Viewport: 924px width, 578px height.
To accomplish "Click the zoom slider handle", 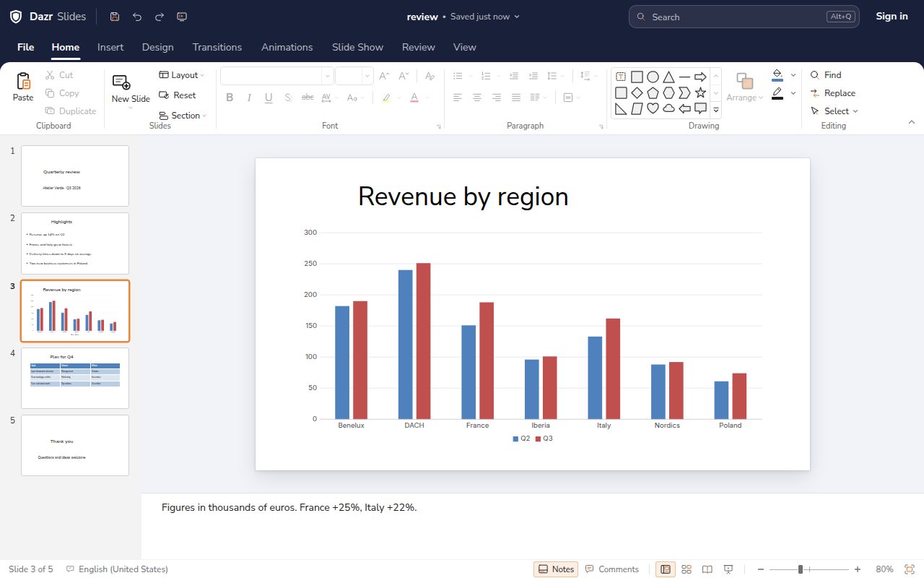I will (x=801, y=569).
